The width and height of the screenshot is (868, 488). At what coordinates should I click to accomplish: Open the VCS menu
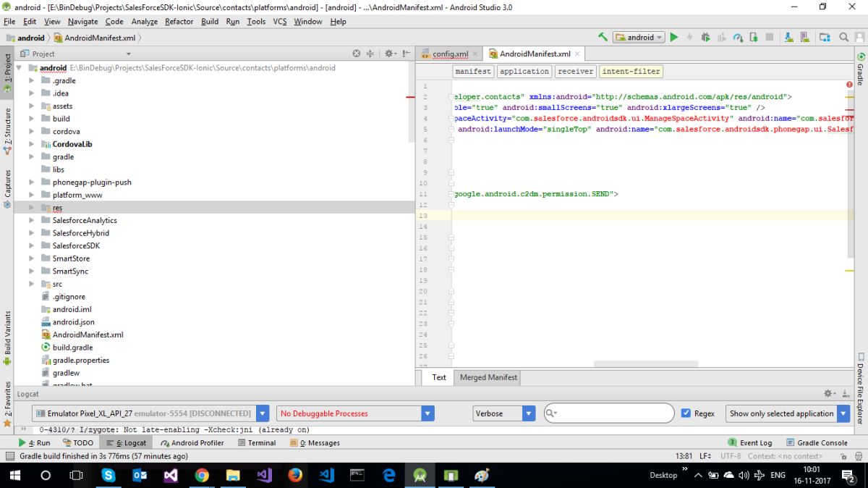[280, 22]
